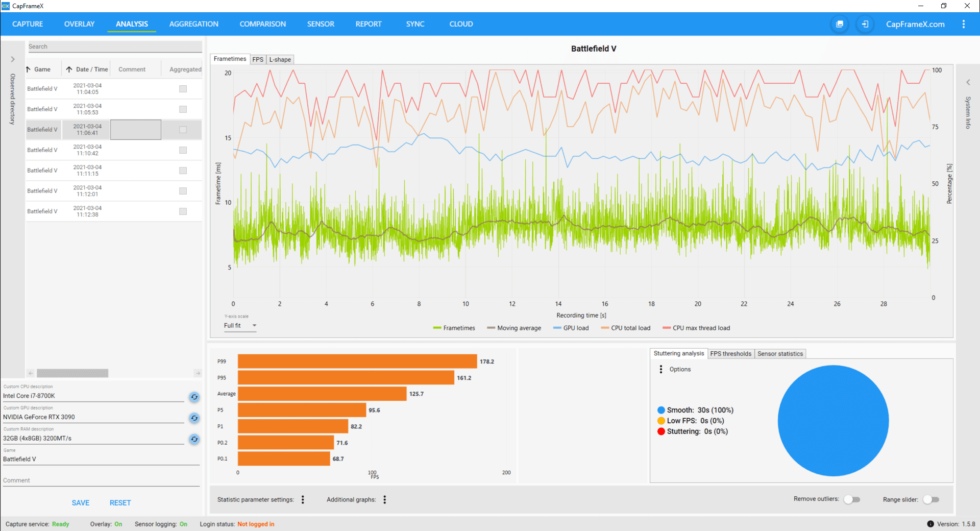Screen dimensions: 980x531
Task: Enable the Range slider switch
Action: pyautogui.click(x=931, y=499)
